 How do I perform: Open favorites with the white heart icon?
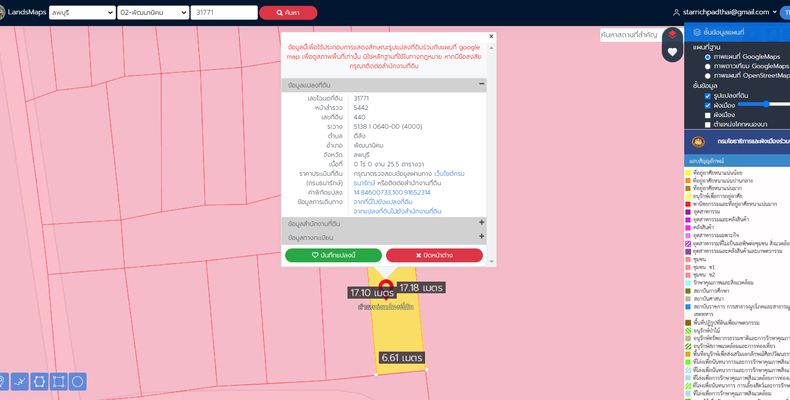(672, 51)
